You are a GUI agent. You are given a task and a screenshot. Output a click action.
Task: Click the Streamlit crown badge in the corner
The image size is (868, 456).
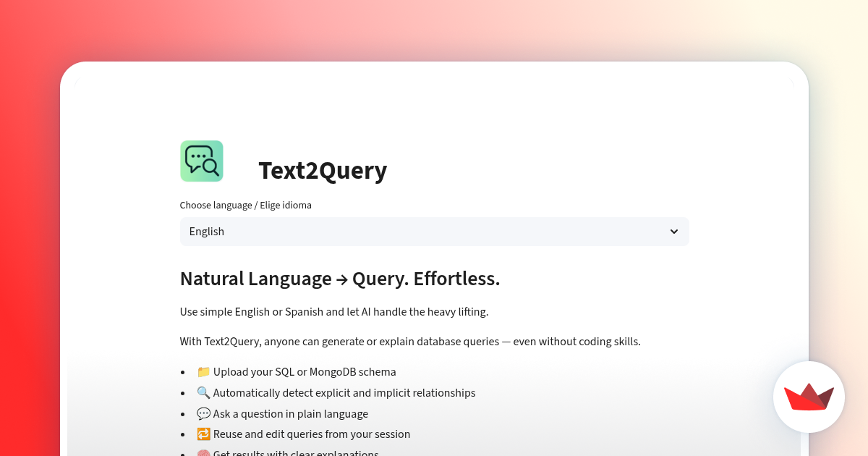coord(809,397)
